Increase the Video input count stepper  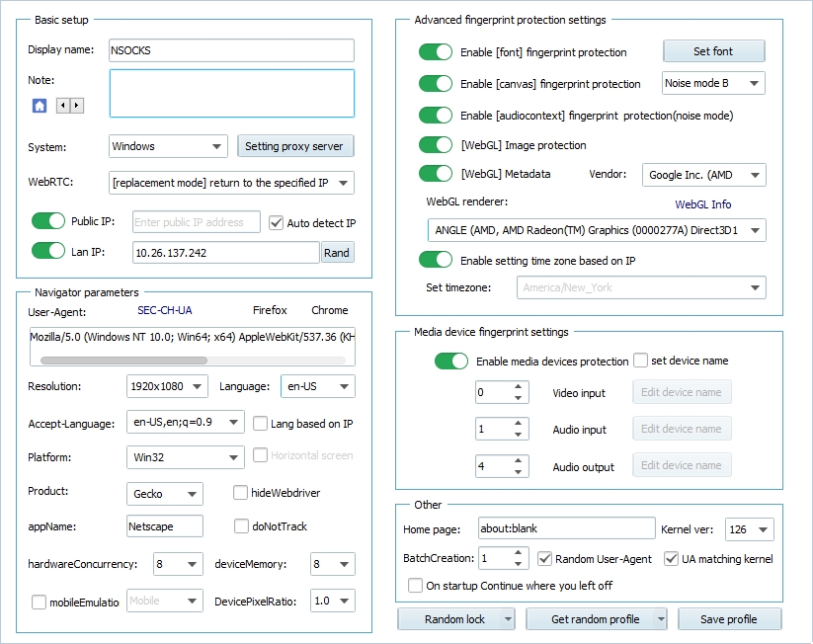tap(518, 386)
